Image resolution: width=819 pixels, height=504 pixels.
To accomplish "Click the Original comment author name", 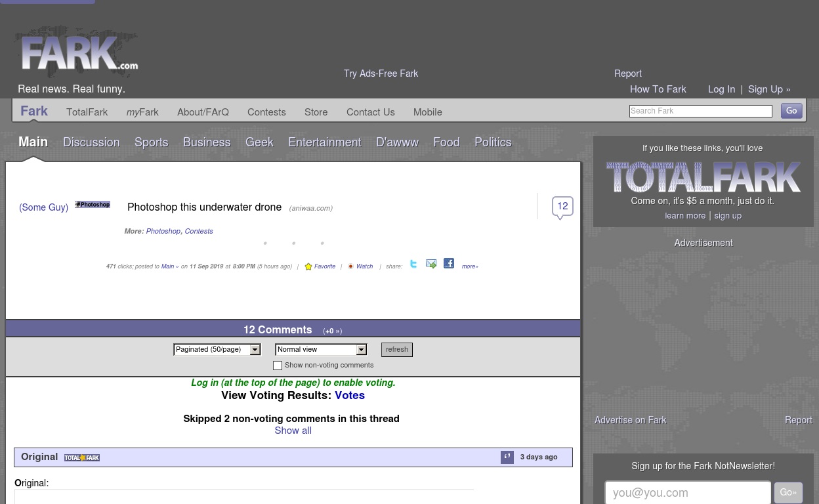I will click(x=39, y=457).
